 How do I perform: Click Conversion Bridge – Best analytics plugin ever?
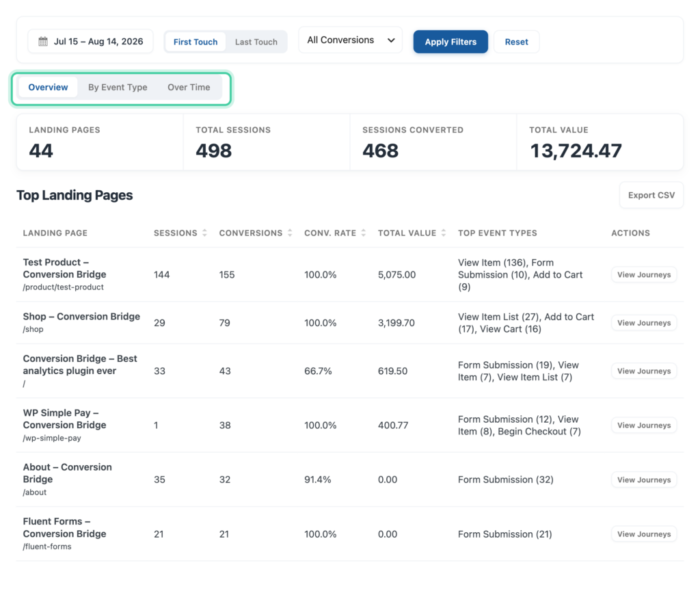(80, 365)
